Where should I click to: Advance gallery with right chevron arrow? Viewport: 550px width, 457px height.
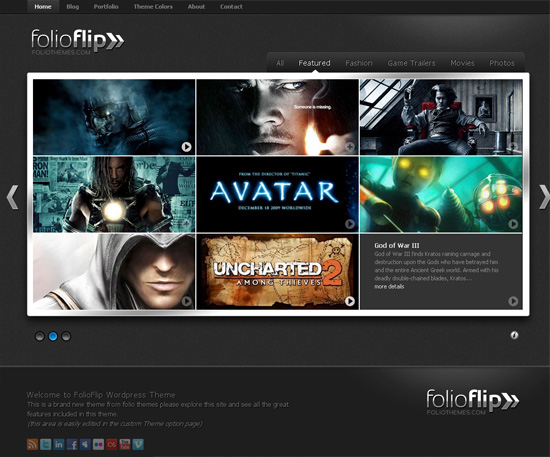point(544,197)
